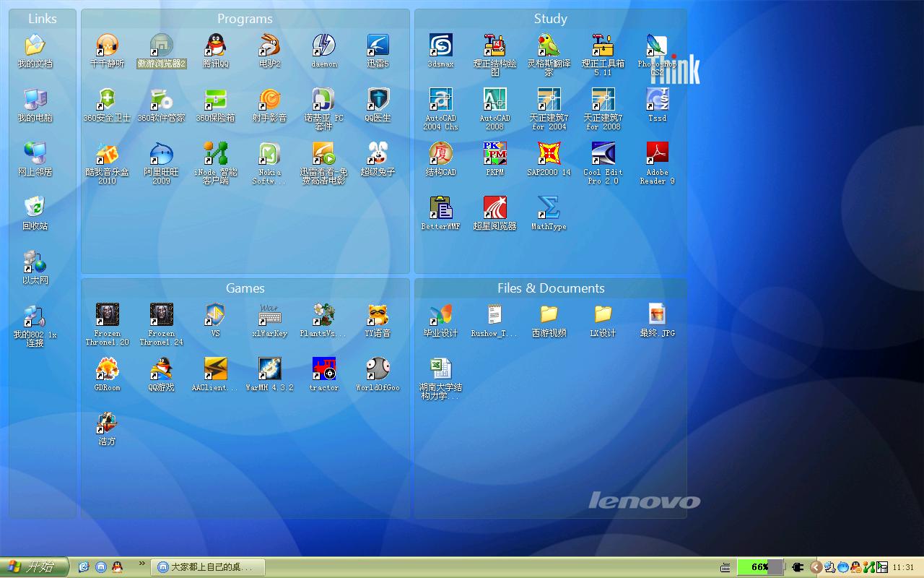Select the 以太网 connection icon
Image resolution: width=924 pixels, height=578 pixels.
(35, 267)
